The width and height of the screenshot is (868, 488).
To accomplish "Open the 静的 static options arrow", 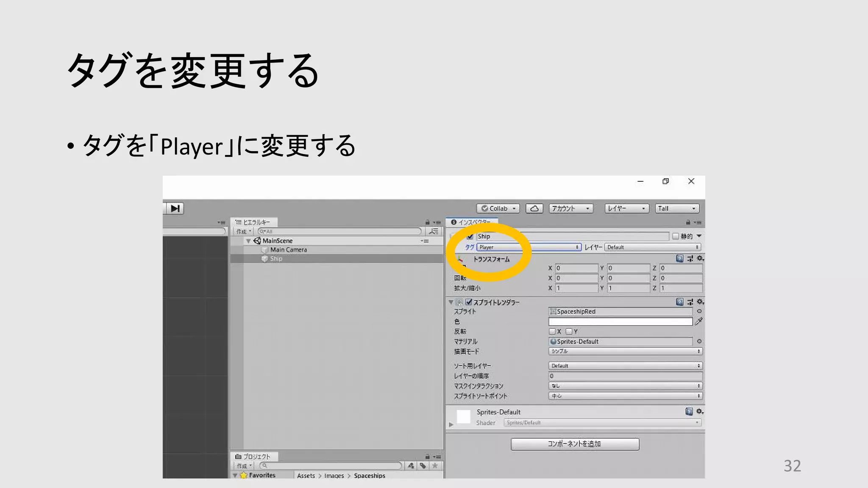I will [699, 236].
